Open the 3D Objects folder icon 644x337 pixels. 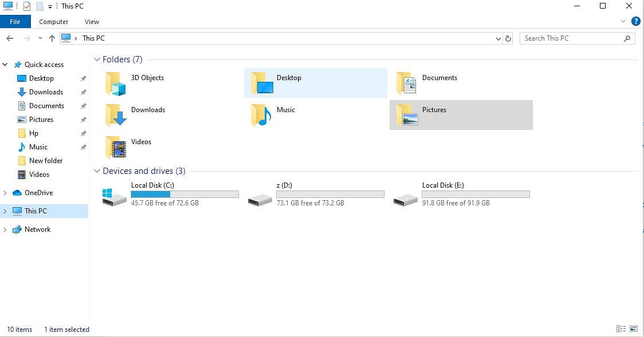click(x=115, y=84)
